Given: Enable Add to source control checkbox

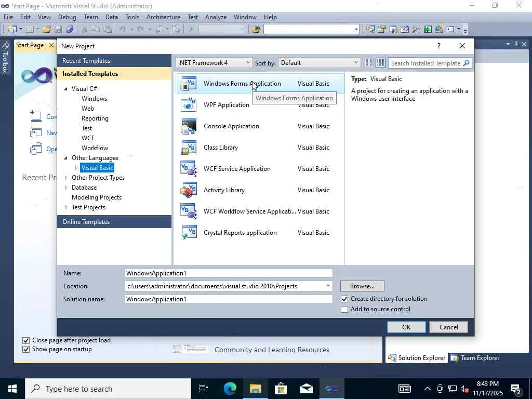Looking at the screenshot, I should [x=344, y=310].
